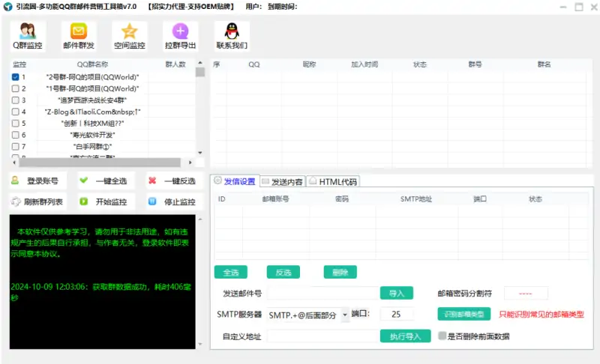Click the log panel scroll down arrow
Image resolution: width=600 pixels, height=364 pixels.
[x=200, y=344]
